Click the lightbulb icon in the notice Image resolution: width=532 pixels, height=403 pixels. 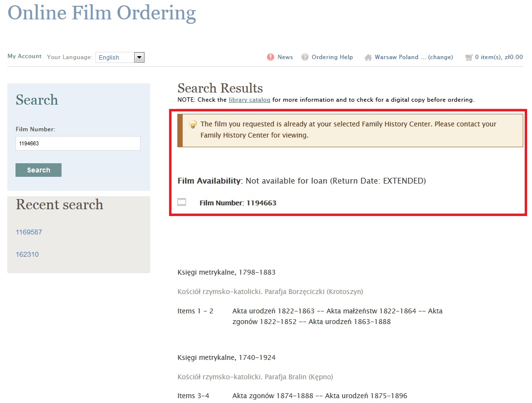click(x=192, y=124)
